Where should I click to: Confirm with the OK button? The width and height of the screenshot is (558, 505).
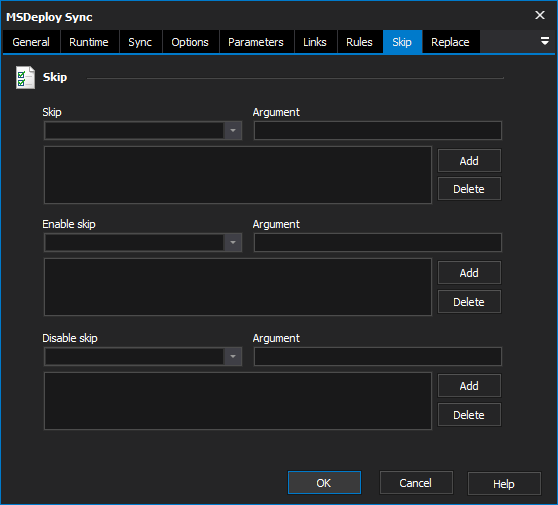324,483
